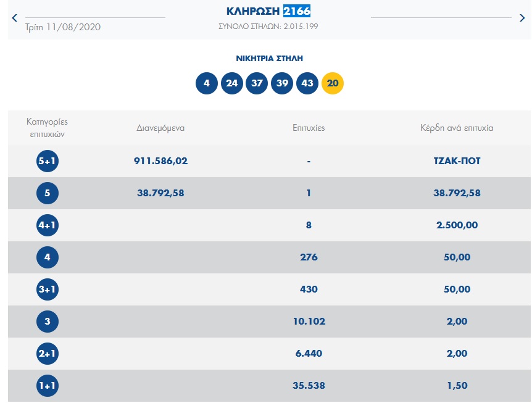532x403 pixels.
Task: Go to the next draw using right arrow
Action: point(522,18)
